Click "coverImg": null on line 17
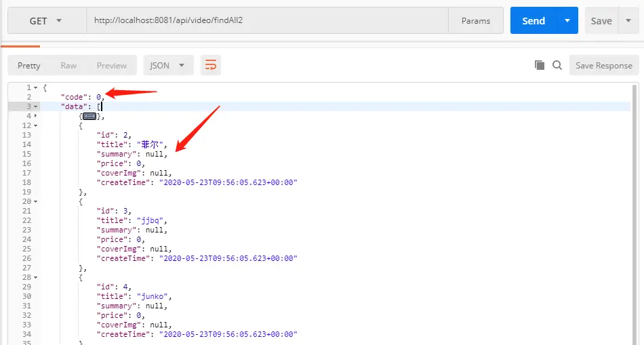The width and height of the screenshot is (644, 345). pyautogui.click(x=134, y=173)
